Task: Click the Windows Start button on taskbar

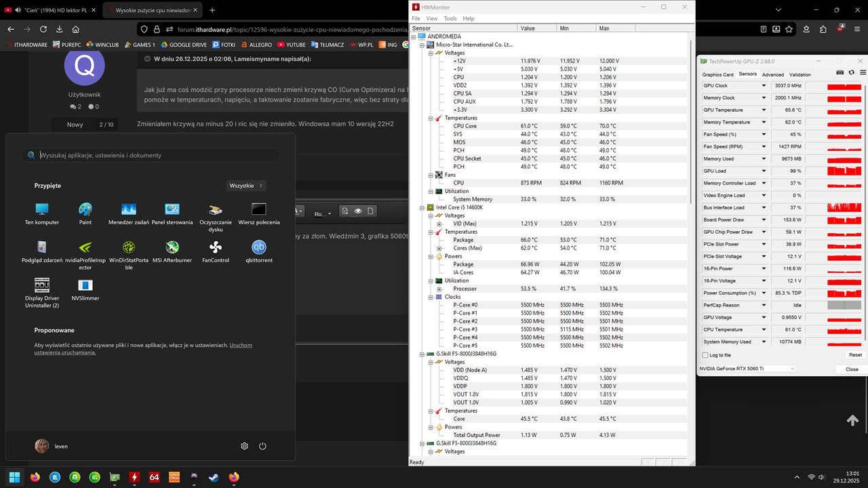Action: pyautogui.click(x=14, y=476)
